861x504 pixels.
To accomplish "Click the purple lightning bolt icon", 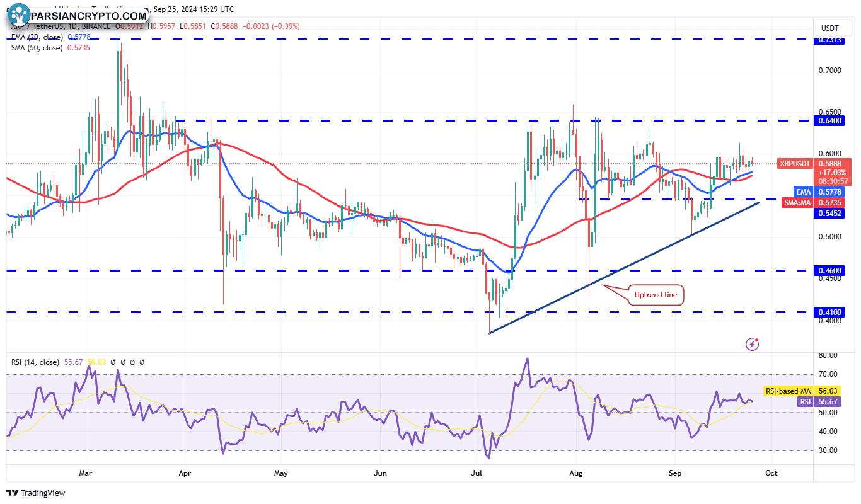I will 752,344.
